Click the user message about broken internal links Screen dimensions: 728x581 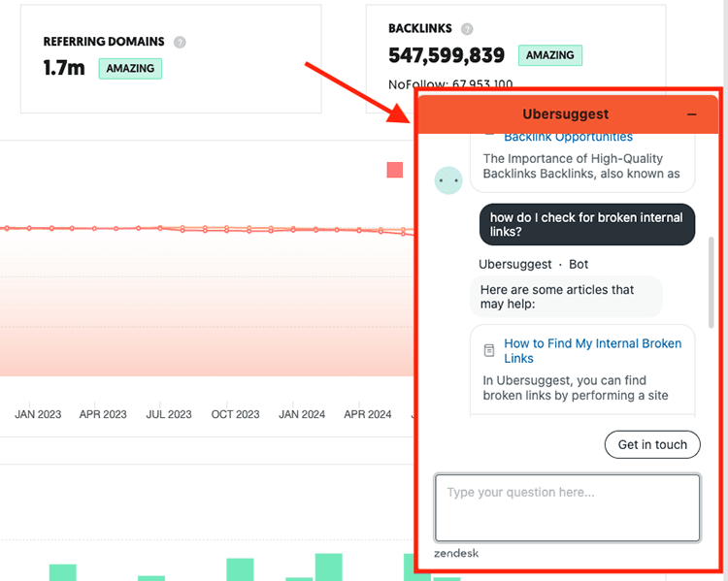tap(587, 225)
